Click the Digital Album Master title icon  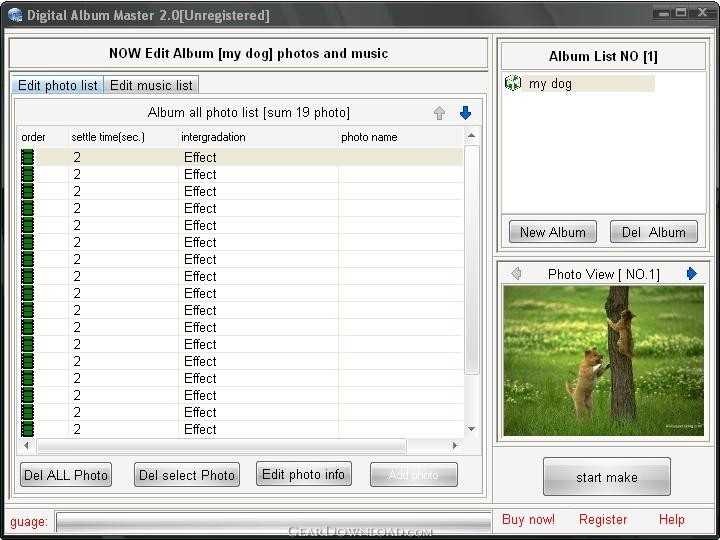[15, 15]
